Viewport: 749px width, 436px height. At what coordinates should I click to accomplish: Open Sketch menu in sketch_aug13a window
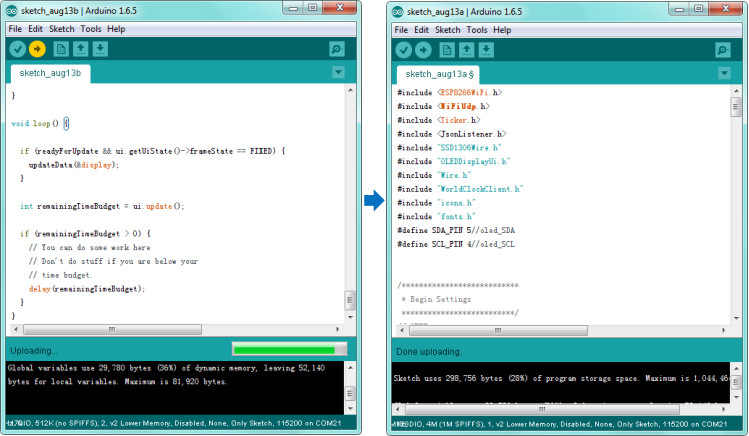(448, 30)
